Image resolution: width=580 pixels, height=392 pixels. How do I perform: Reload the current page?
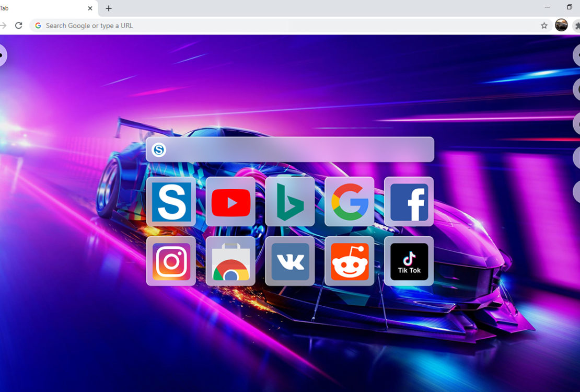point(19,26)
